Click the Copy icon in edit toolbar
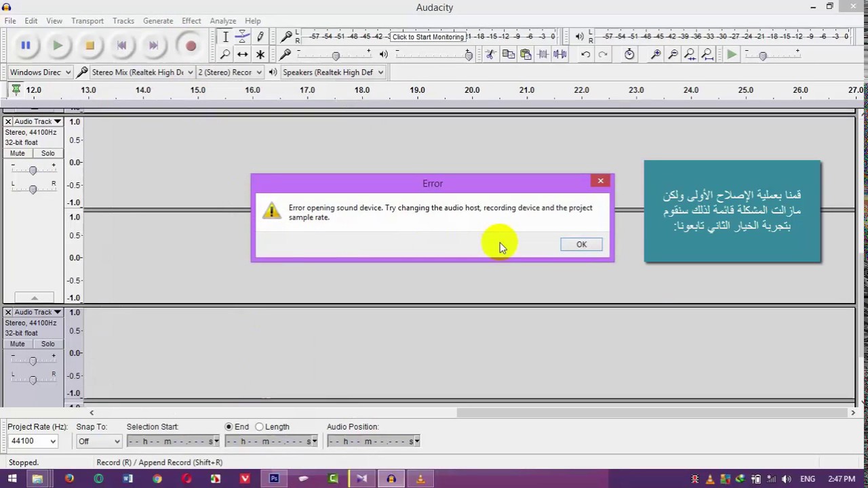This screenshot has width=868, height=488. 508,54
